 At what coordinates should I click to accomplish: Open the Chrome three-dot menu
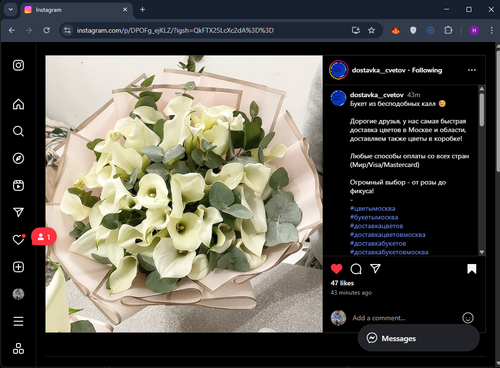[x=492, y=30]
